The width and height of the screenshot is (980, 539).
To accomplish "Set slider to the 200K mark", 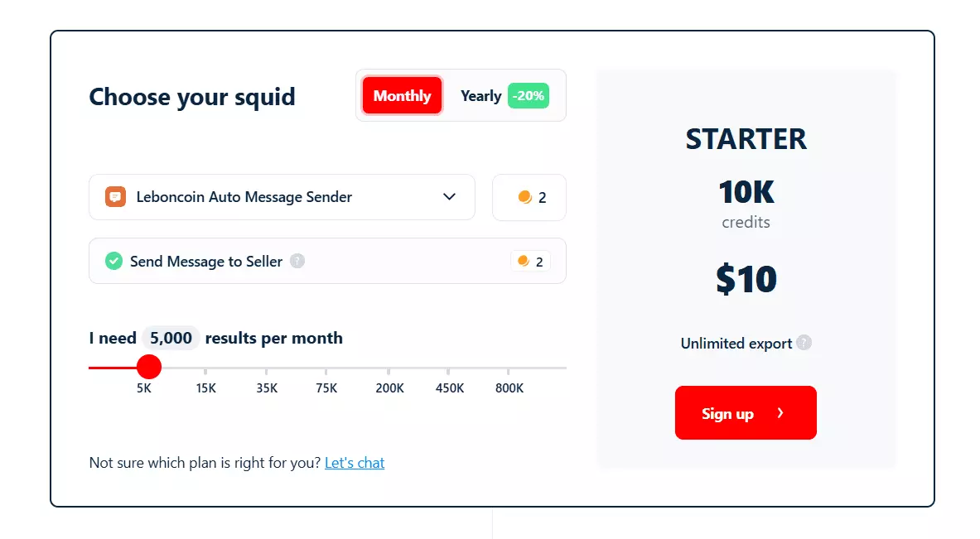I will tap(389, 368).
